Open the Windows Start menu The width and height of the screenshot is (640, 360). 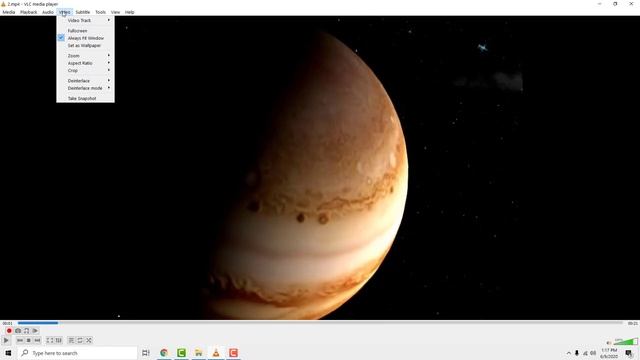(8, 353)
